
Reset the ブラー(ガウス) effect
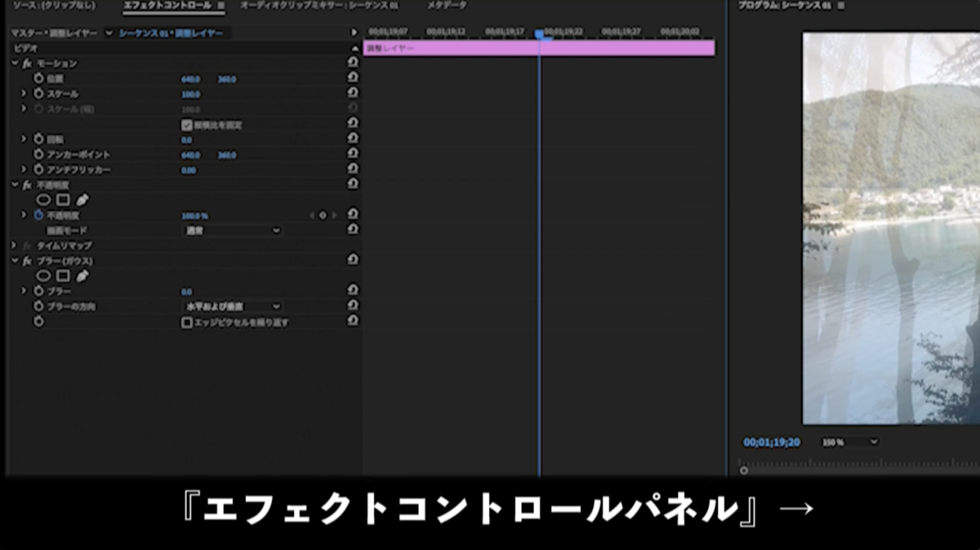click(x=351, y=259)
